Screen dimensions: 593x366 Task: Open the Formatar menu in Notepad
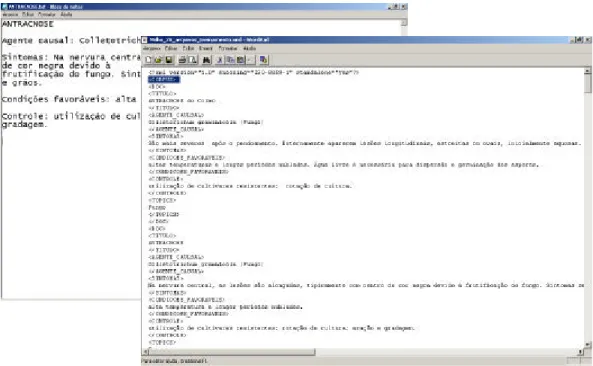click(47, 14)
